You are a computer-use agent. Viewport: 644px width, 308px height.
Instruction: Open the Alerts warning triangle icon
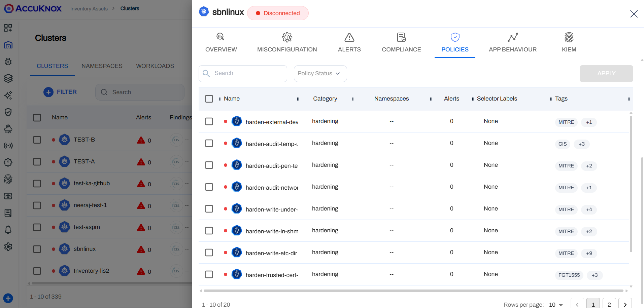coord(349,37)
